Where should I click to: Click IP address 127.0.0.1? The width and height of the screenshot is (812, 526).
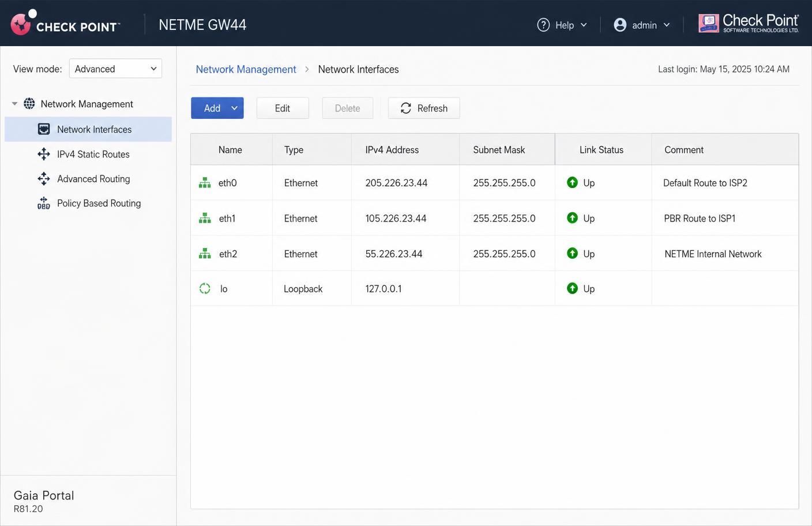point(384,289)
